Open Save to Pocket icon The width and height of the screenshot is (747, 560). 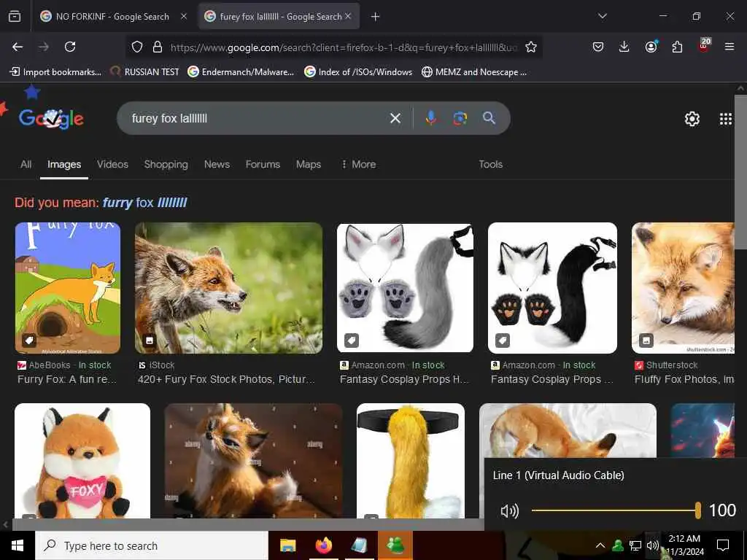(x=598, y=47)
